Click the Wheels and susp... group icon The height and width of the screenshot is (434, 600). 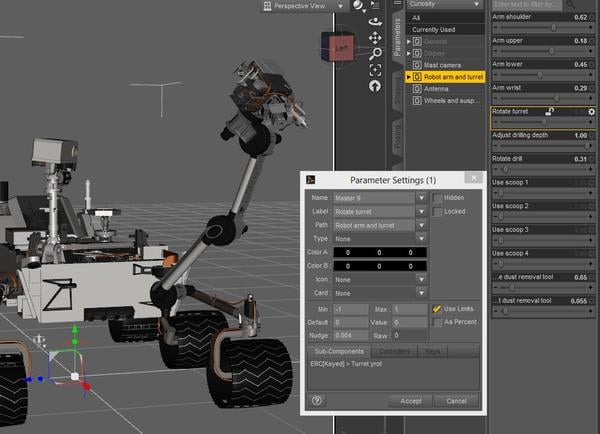point(417,101)
